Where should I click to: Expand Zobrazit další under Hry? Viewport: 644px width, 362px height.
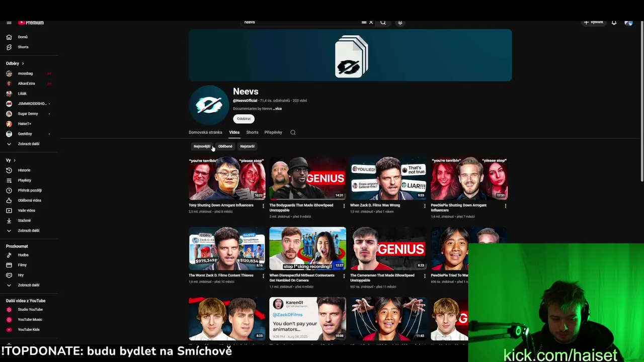[x=29, y=285]
